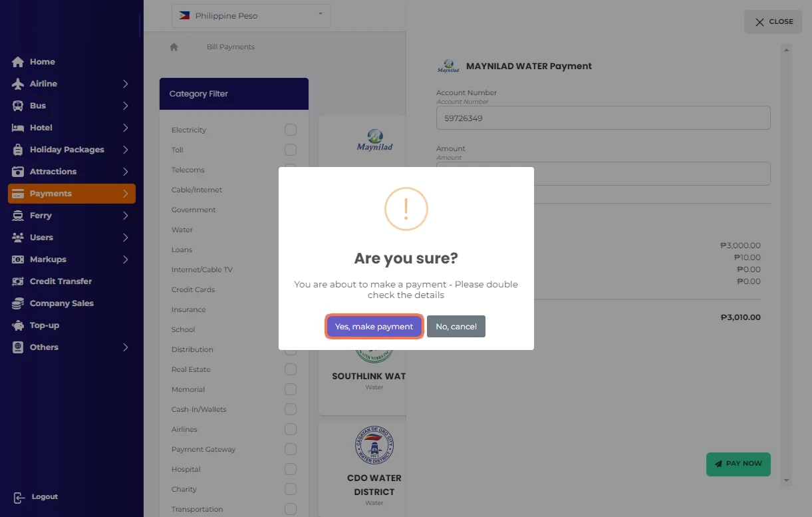Click the Logout icon
The height and width of the screenshot is (517, 812).
(x=19, y=497)
